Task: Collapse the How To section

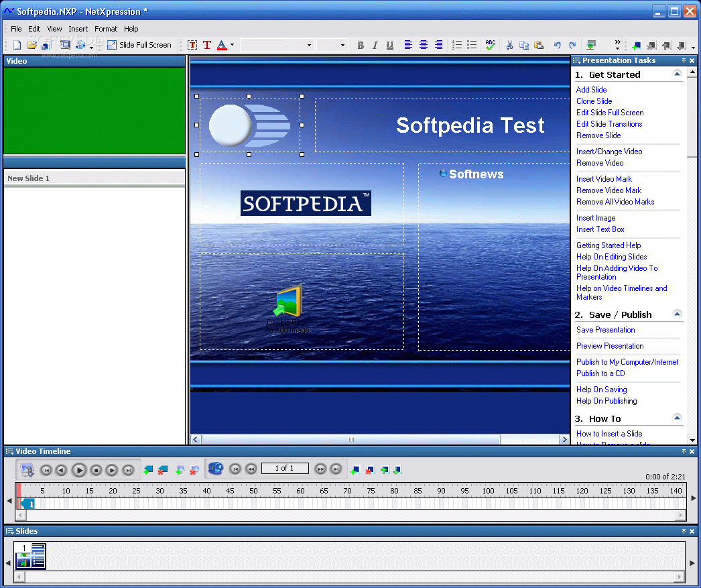Action: (677, 418)
